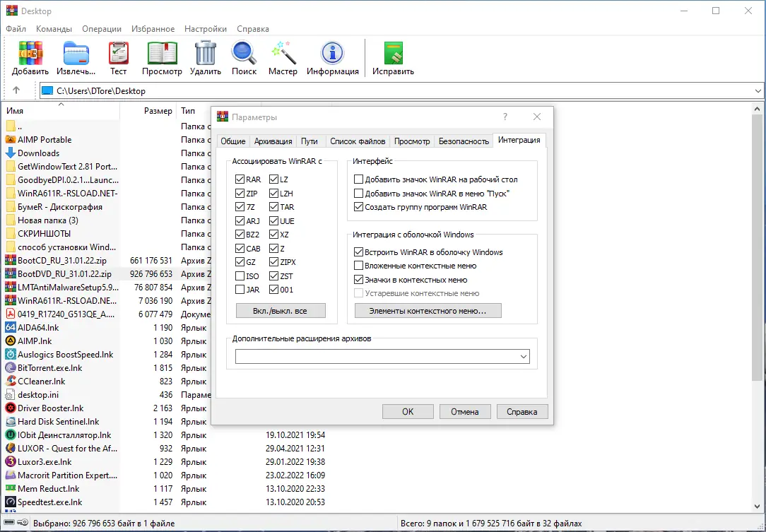Uncheck Создать группу программ WinRAR

pos(358,206)
